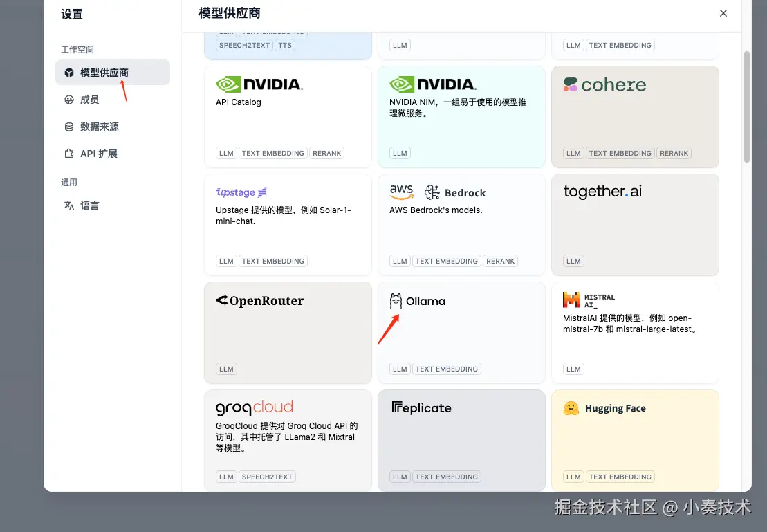Click the LLM tag on together.ai card
Screen dimensions: 767x532
[x=573, y=262]
